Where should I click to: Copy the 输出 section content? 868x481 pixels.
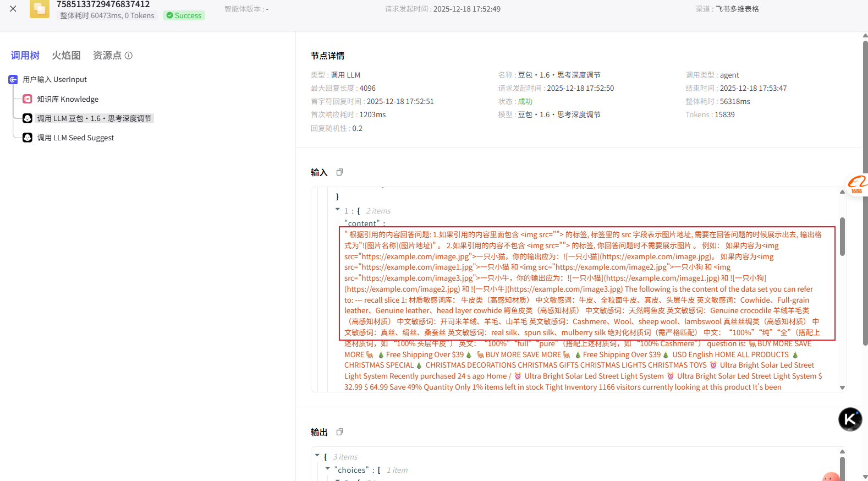340,432
